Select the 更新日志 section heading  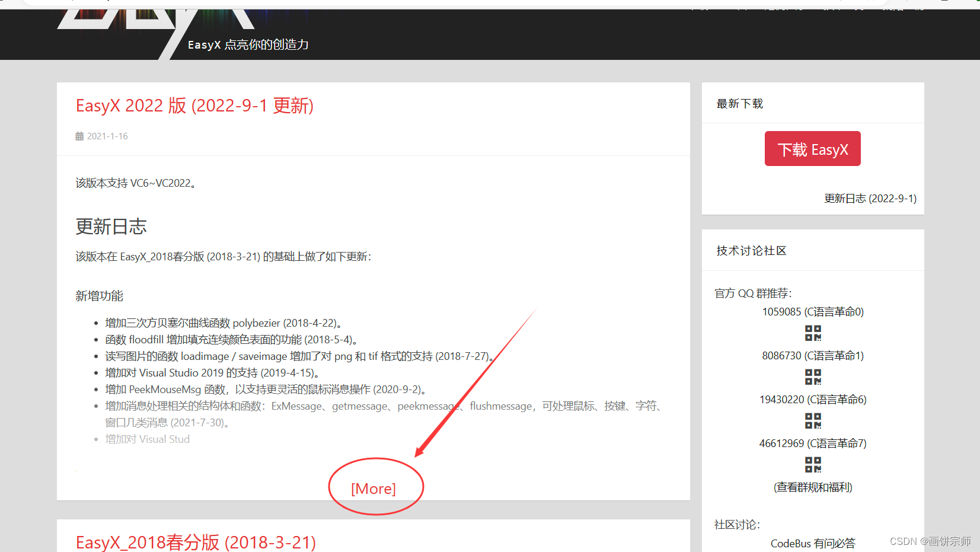coord(111,226)
